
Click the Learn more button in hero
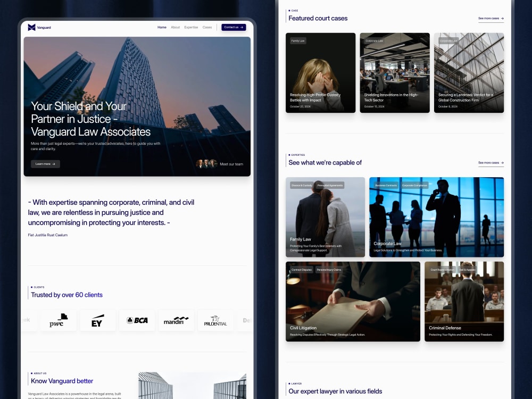[x=45, y=164]
